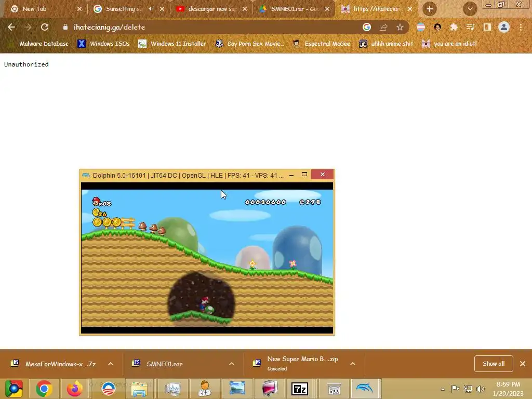Open the picture viewer taskbar icon
Image resolution: width=532 pixels, height=399 pixels.
click(x=237, y=389)
